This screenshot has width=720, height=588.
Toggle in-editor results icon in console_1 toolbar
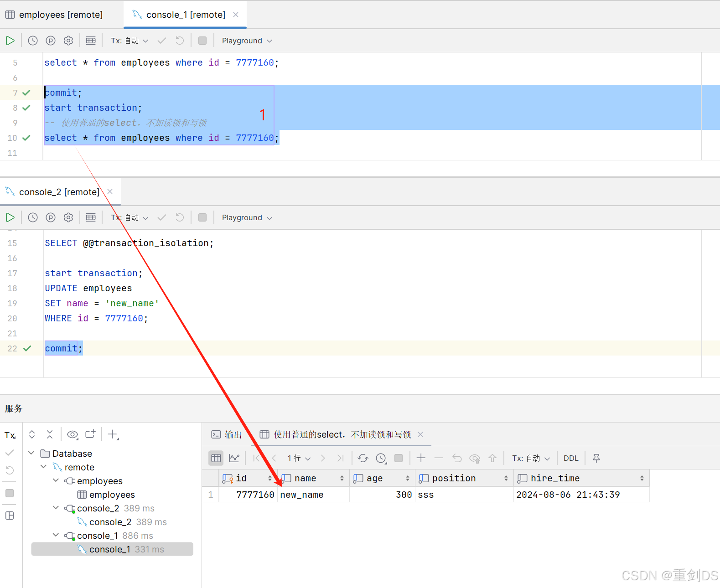91,41
